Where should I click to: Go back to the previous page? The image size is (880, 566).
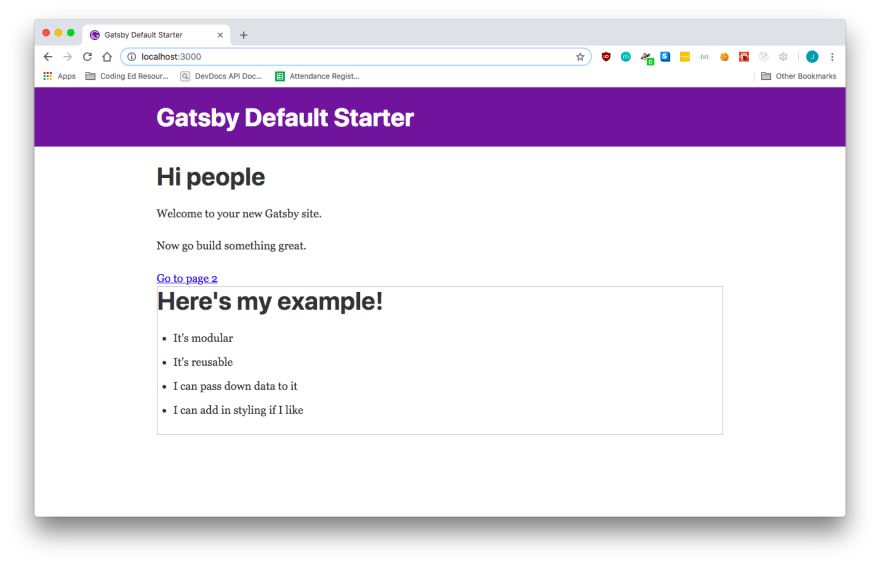(x=48, y=57)
